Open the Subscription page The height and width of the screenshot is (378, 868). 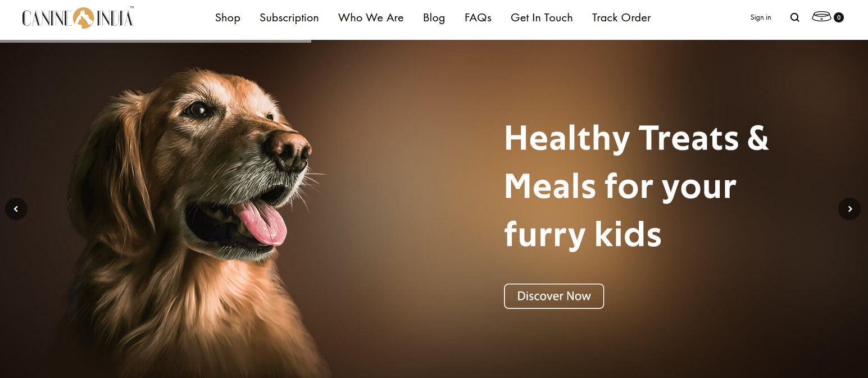pos(289,17)
